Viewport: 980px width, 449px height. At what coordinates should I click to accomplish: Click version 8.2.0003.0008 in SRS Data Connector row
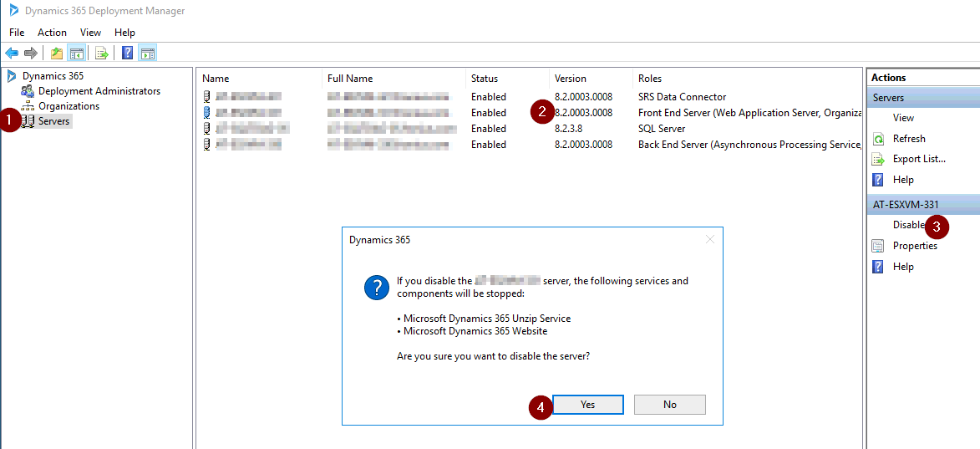583,97
